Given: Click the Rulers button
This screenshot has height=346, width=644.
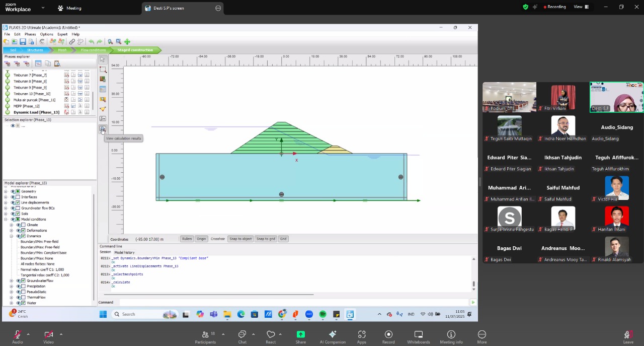Looking at the screenshot, I should [x=187, y=239].
